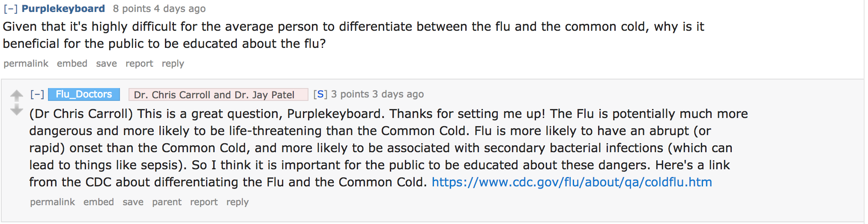Reply to Purplekeyboard's comment
The width and height of the screenshot is (868, 224).
[173, 63]
